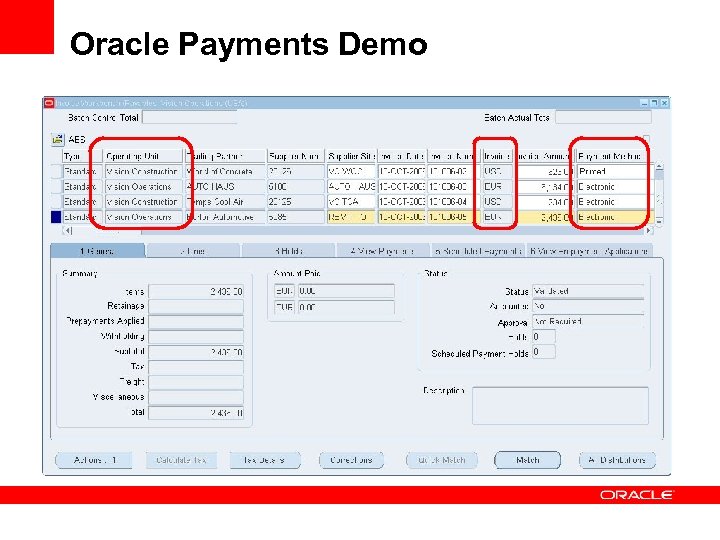Click the Invoice Amount column header
The image size is (720, 540).
click(x=543, y=156)
